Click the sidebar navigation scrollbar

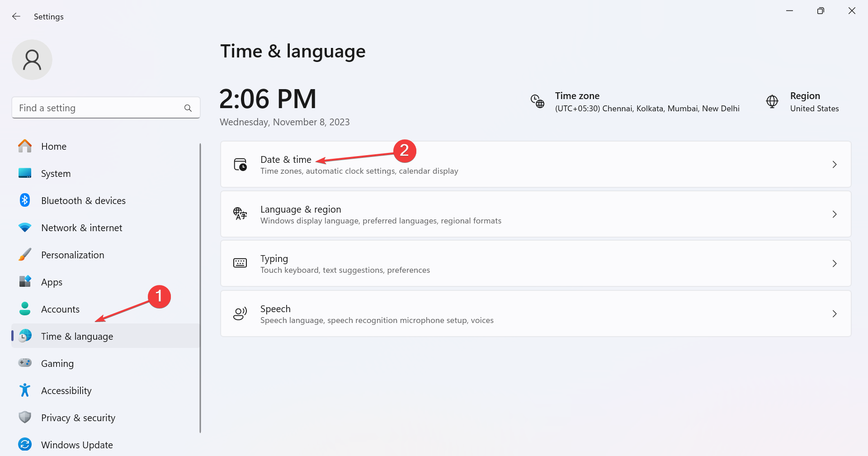[200, 288]
